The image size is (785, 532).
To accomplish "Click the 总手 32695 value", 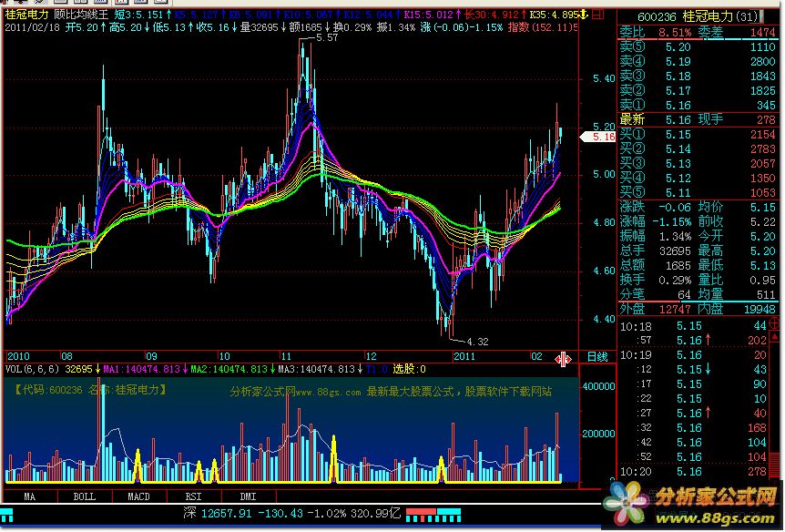I will pos(675,251).
